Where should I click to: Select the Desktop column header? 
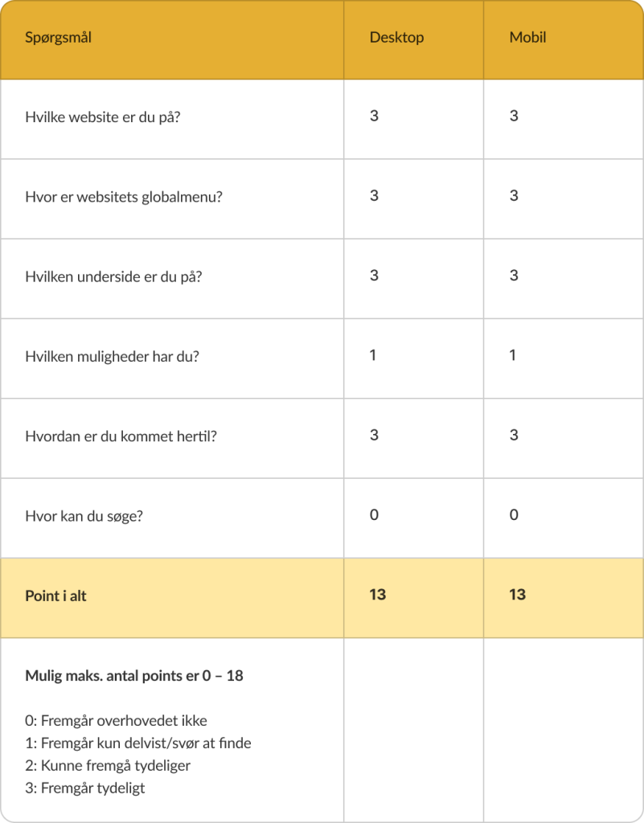point(396,38)
